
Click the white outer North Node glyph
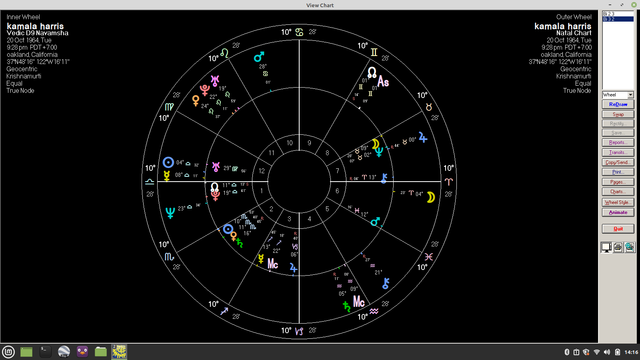tap(372, 73)
